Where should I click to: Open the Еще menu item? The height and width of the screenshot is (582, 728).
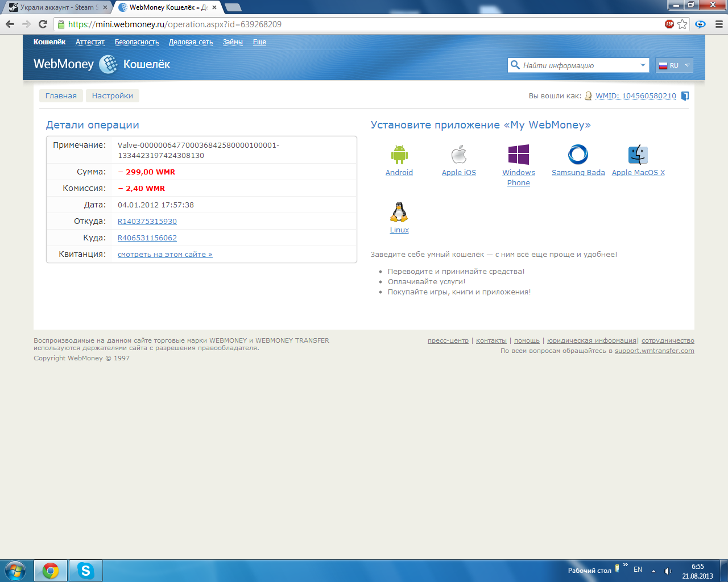click(x=259, y=42)
